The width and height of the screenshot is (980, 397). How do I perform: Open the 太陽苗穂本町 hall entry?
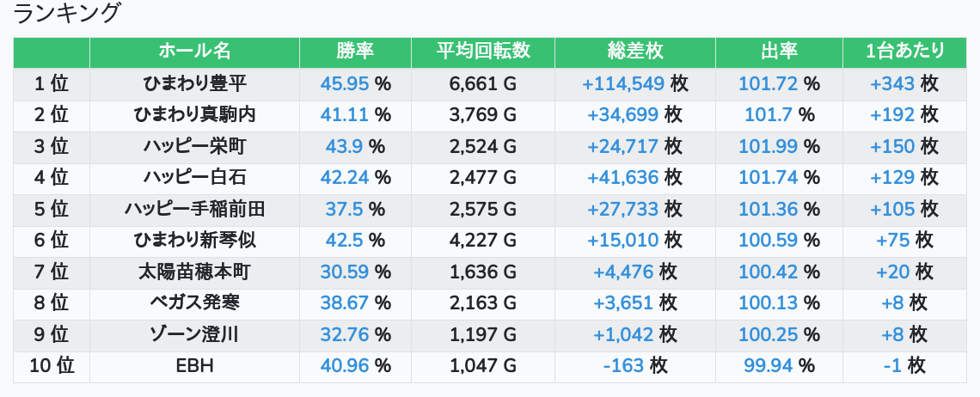pyautogui.click(x=194, y=272)
